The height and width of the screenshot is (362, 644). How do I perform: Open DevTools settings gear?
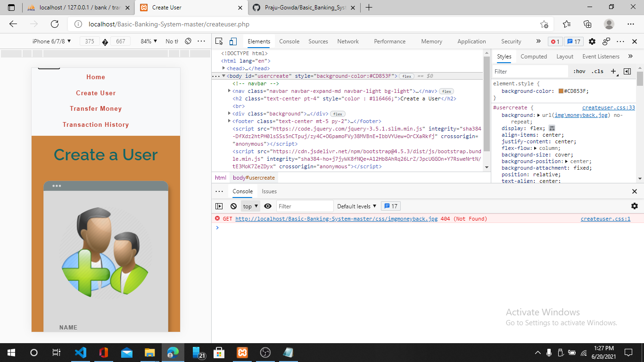coord(592,41)
